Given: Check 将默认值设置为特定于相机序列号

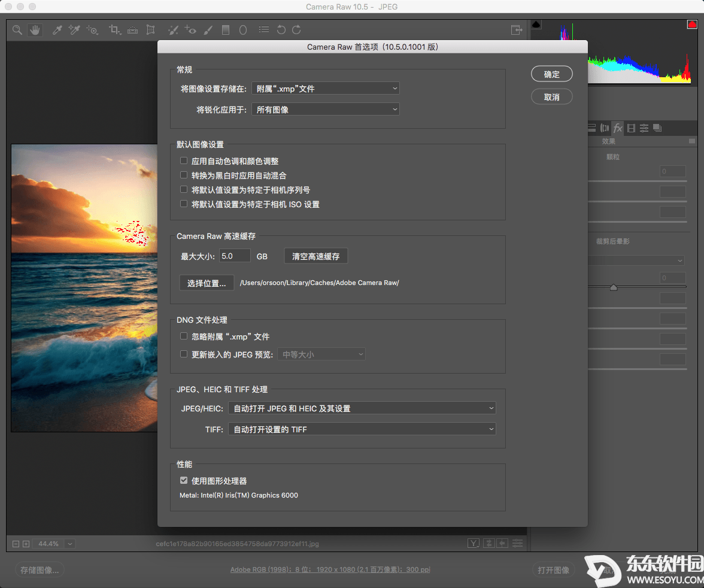Looking at the screenshot, I should point(184,190).
